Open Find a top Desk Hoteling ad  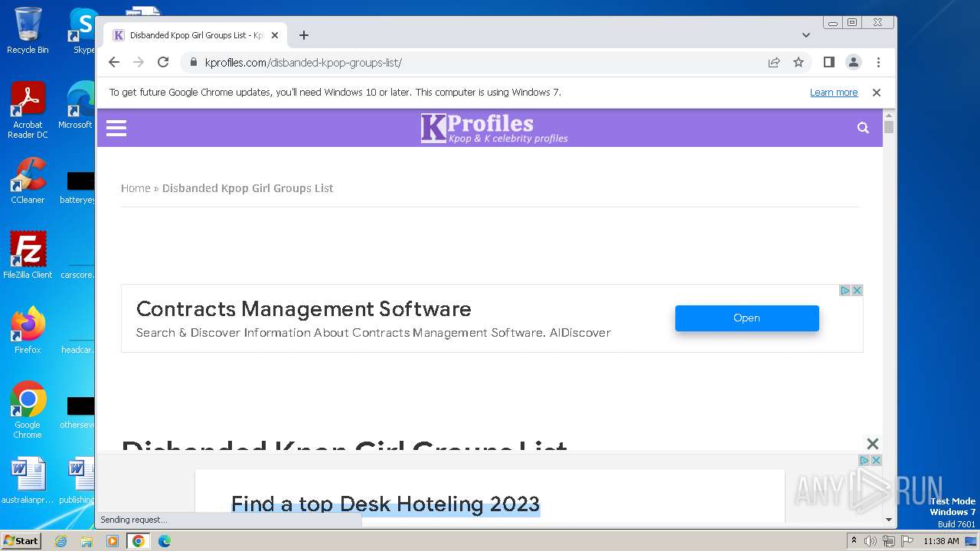385,504
